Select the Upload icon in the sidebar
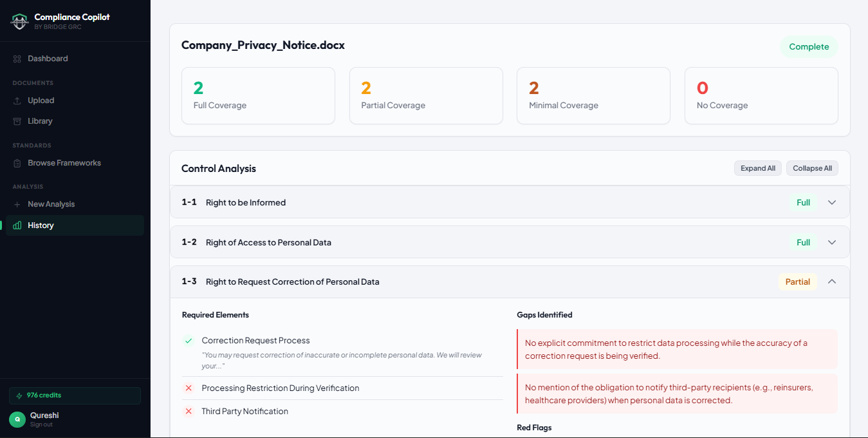Screen dimensions: 868x438 (x=15, y=100)
